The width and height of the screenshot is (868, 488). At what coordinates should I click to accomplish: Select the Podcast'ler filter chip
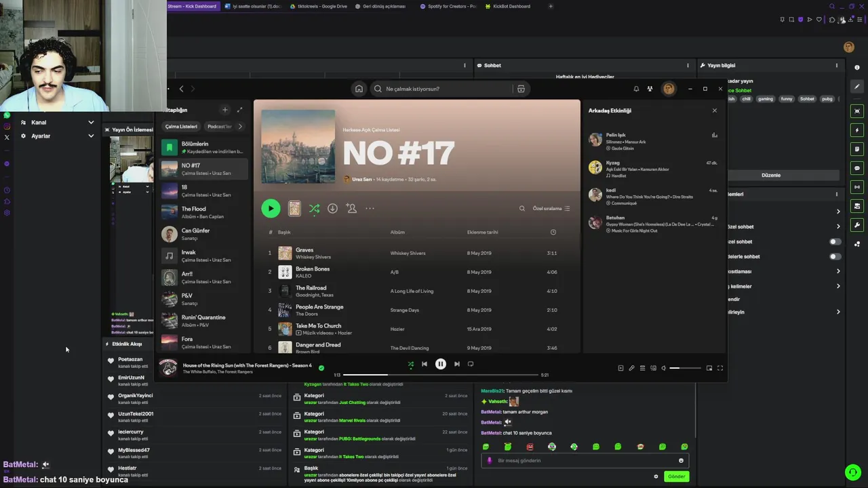point(219,127)
